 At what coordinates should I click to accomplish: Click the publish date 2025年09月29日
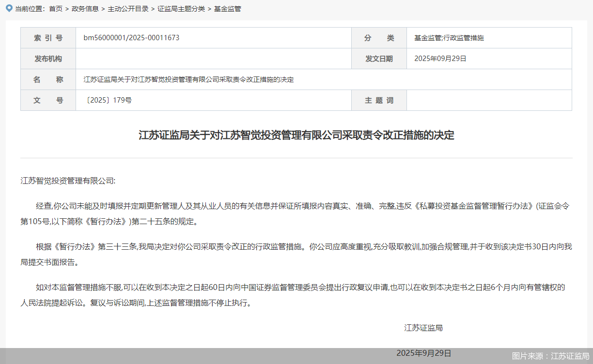440,59
